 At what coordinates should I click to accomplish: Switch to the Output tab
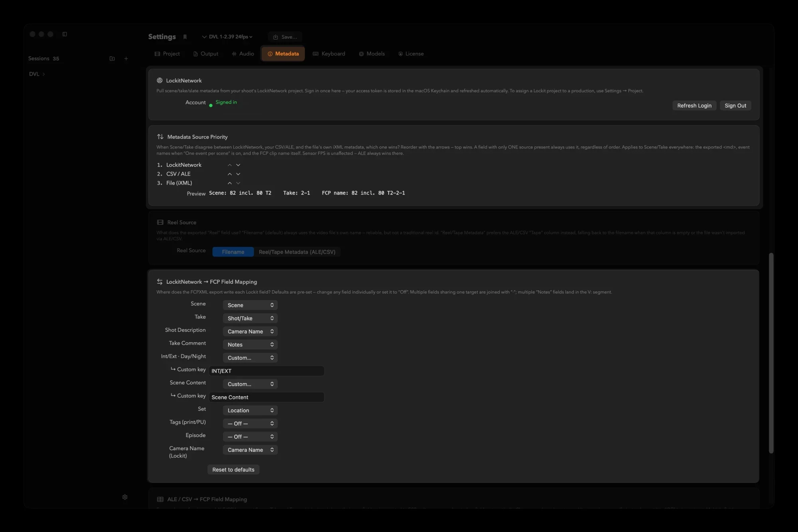[x=205, y=54]
